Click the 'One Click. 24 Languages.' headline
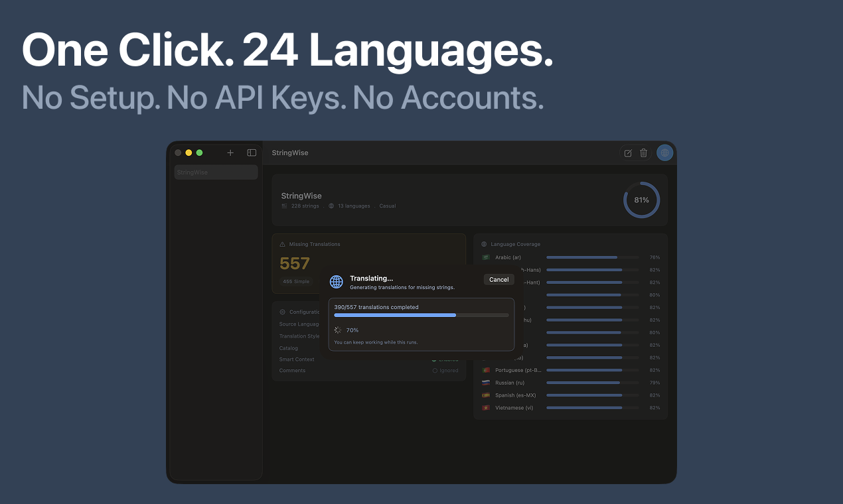843x504 pixels. (287, 50)
